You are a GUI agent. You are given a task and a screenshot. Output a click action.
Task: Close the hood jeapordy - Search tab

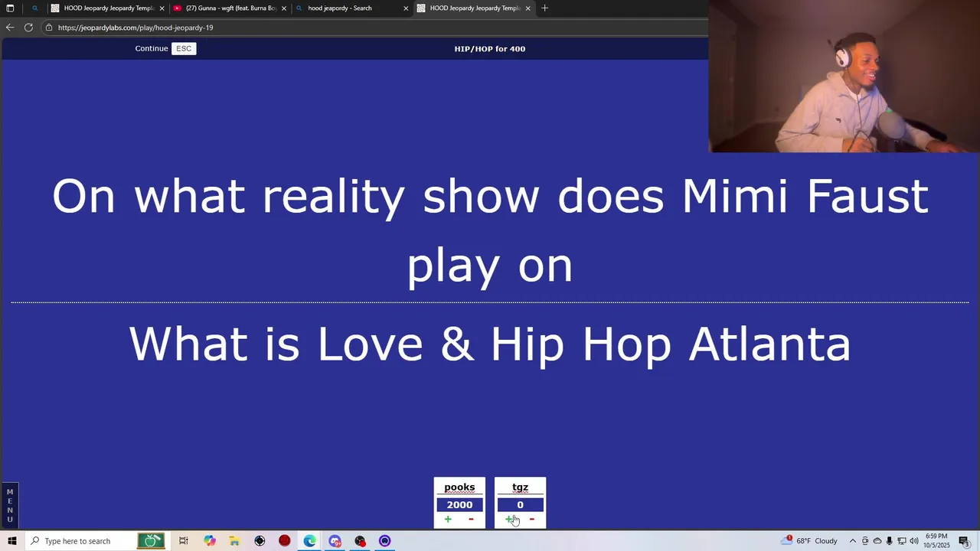[406, 8]
